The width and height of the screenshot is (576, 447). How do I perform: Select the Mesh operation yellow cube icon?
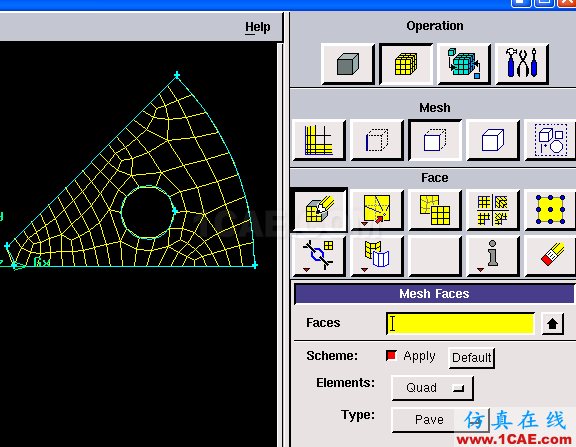click(406, 64)
